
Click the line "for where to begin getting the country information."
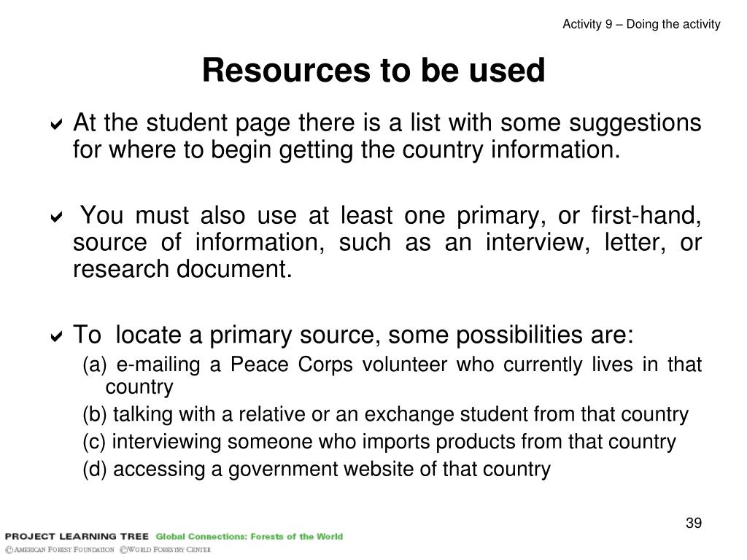pyautogui.click(x=347, y=149)
